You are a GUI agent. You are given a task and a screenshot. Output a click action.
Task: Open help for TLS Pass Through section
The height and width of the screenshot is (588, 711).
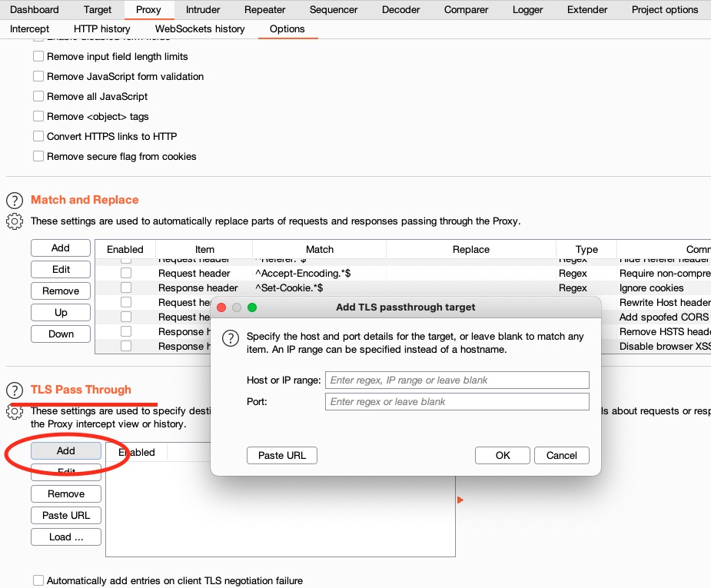(x=15, y=390)
